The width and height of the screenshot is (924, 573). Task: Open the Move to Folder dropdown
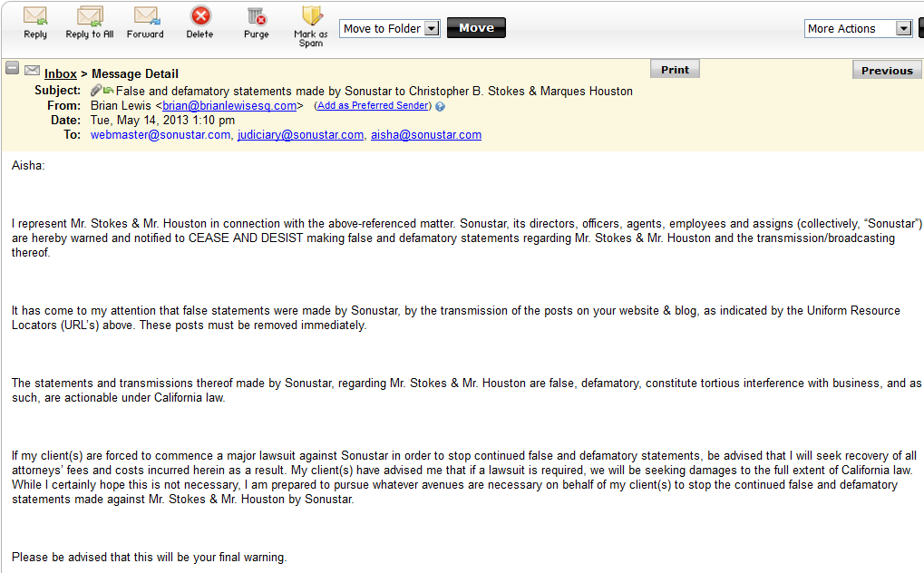pyautogui.click(x=390, y=28)
